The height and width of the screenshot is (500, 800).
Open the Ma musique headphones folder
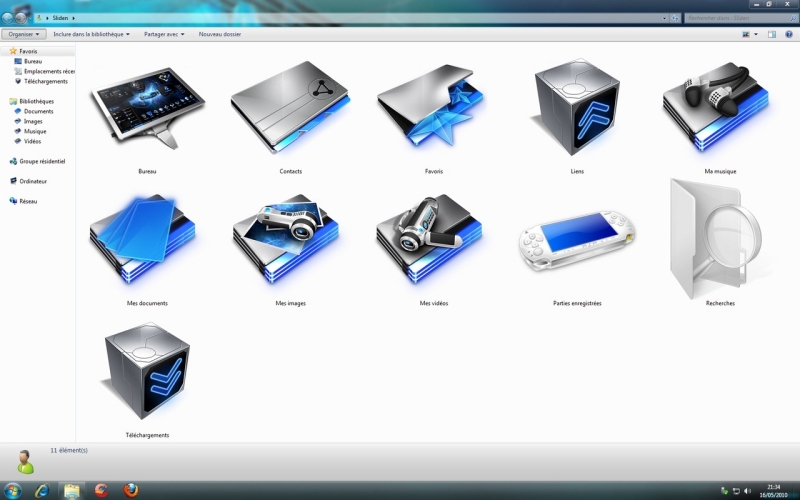[716, 107]
